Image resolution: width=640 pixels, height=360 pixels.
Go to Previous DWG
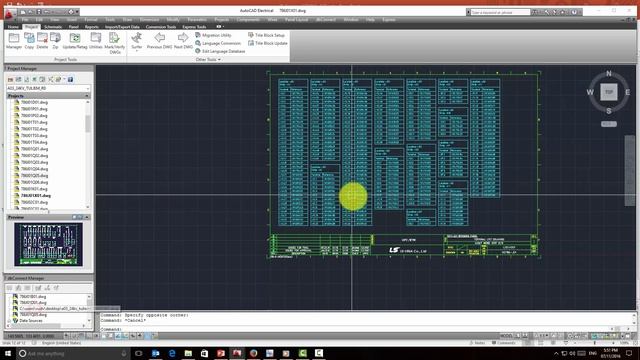click(159, 41)
